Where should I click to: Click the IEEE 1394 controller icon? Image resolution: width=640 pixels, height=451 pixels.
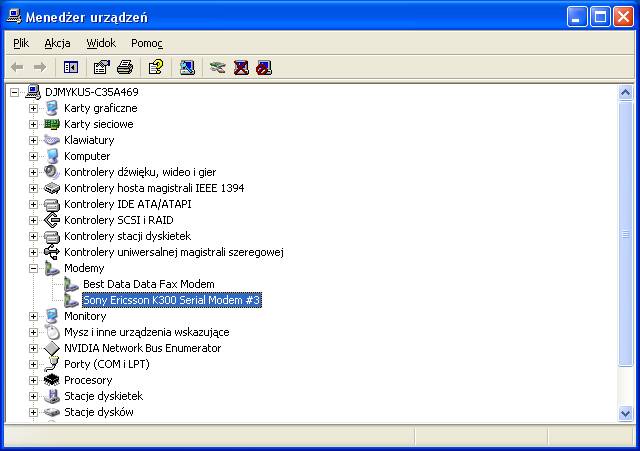click(x=52, y=188)
